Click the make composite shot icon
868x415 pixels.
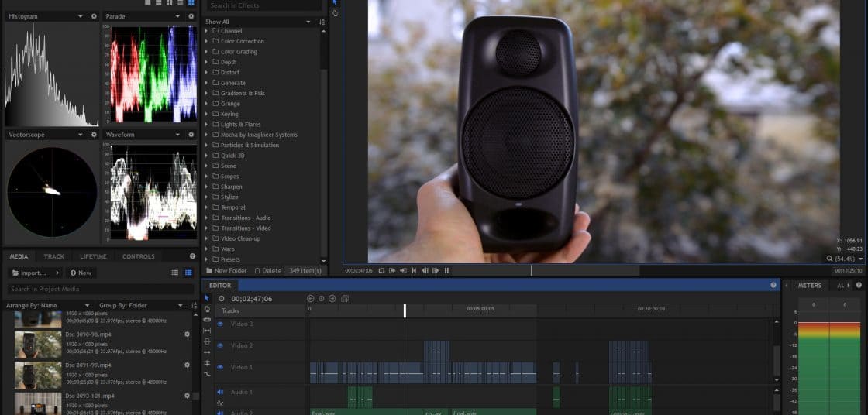[345, 299]
